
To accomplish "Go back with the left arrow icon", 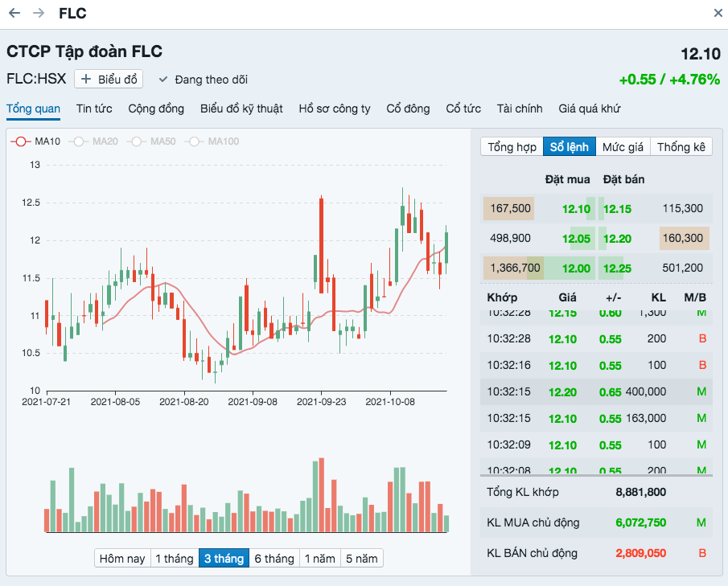I will [x=14, y=13].
